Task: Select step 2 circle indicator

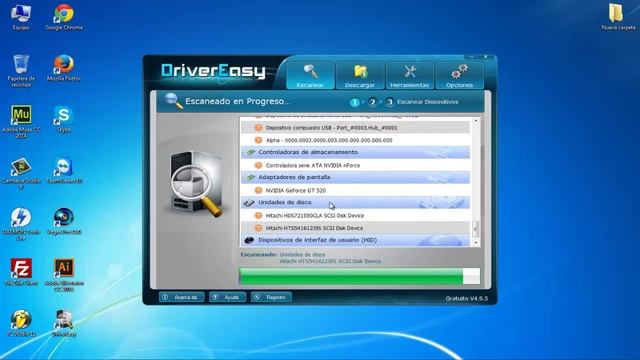Action: point(372,102)
